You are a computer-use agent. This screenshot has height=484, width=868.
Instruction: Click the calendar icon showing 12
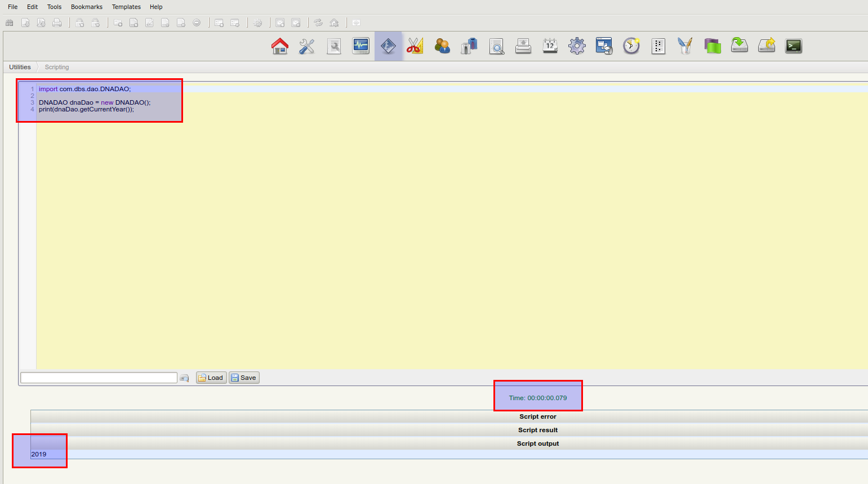click(x=550, y=46)
